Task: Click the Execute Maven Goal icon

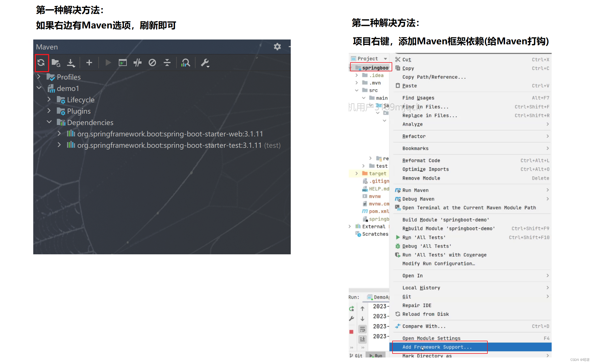Action: 123,63
